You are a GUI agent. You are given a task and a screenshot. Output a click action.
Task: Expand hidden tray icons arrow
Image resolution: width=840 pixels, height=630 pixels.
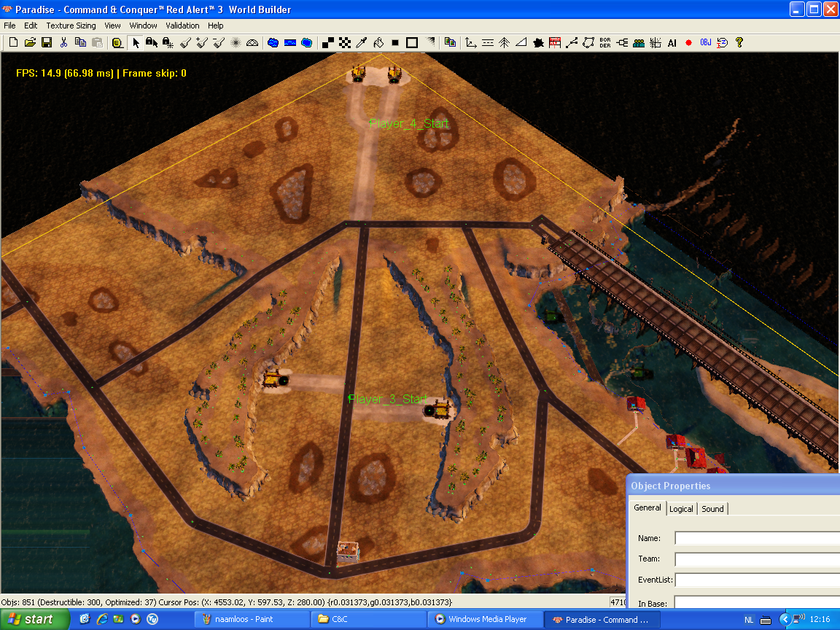point(785,619)
